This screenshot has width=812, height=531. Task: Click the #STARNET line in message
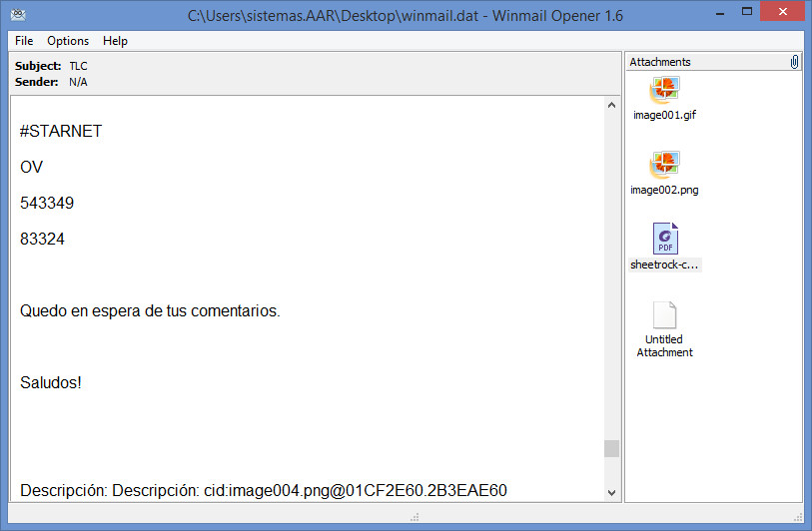[61, 131]
